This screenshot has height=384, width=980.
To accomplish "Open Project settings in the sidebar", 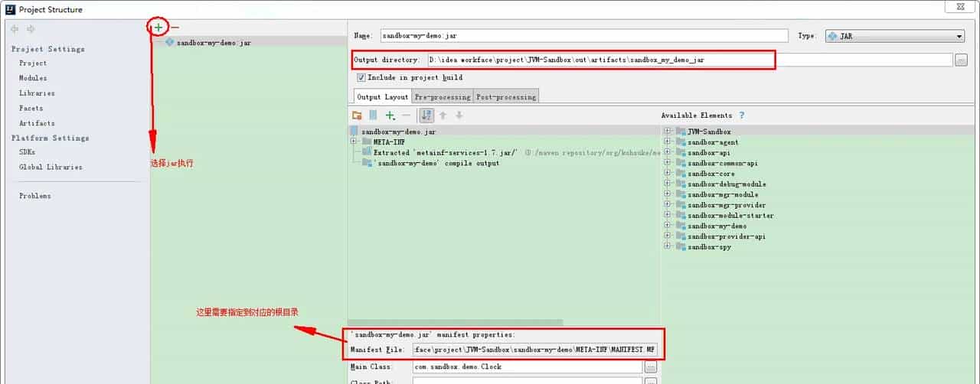I will (33, 63).
